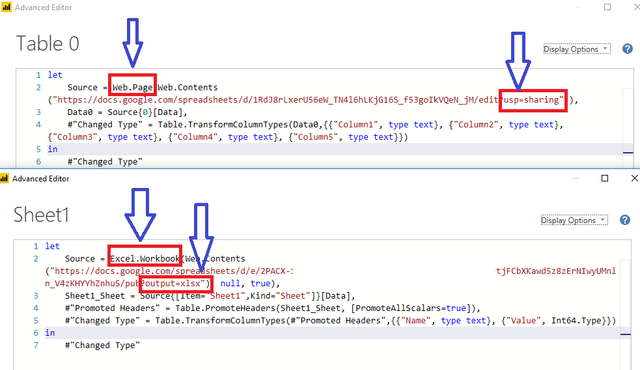This screenshot has height=370, width=640.
Task: Click the Data0 = Source{0}[Data] line
Action: click(127, 112)
